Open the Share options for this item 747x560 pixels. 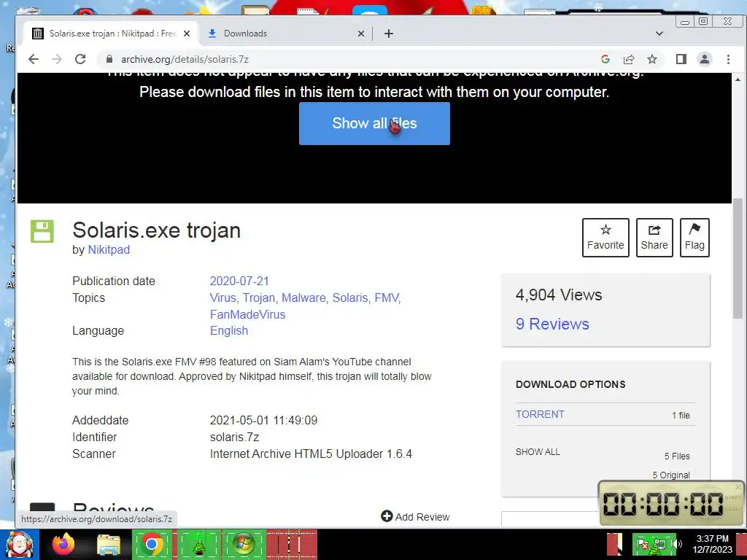(x=654, y=237)
